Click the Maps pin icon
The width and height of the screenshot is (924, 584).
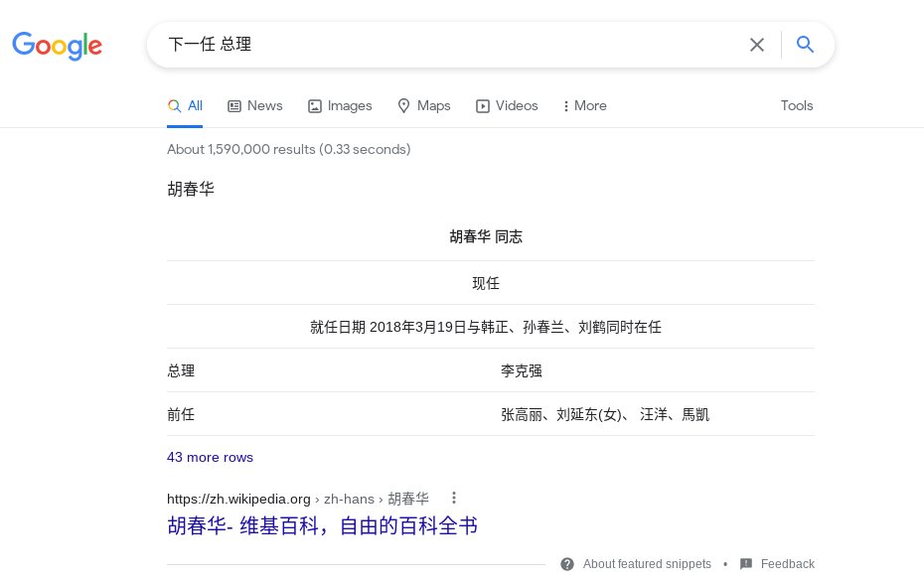coord(404,105)
